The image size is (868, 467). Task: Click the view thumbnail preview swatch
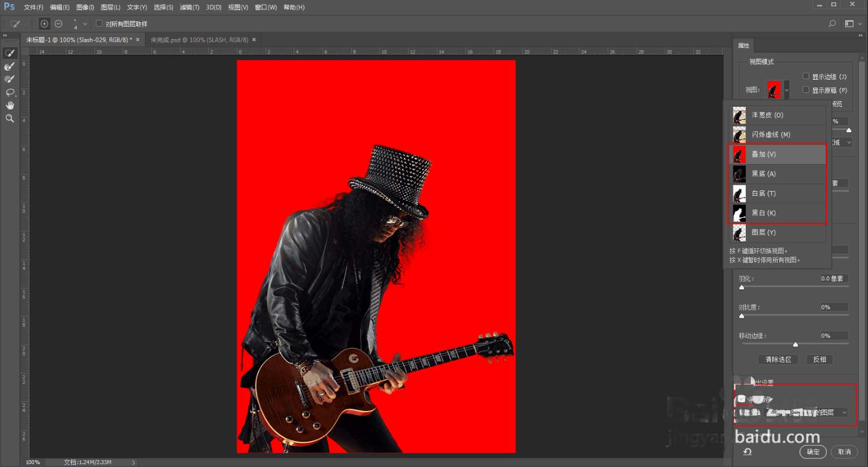(774, 90)
